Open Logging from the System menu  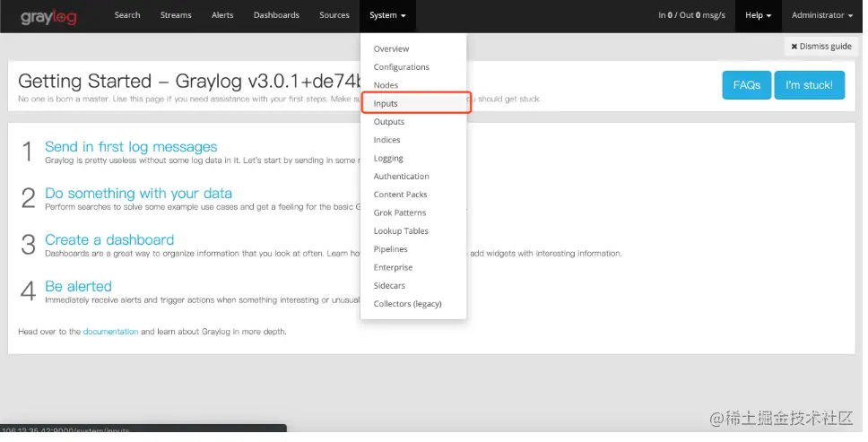[x=413, y=158]
